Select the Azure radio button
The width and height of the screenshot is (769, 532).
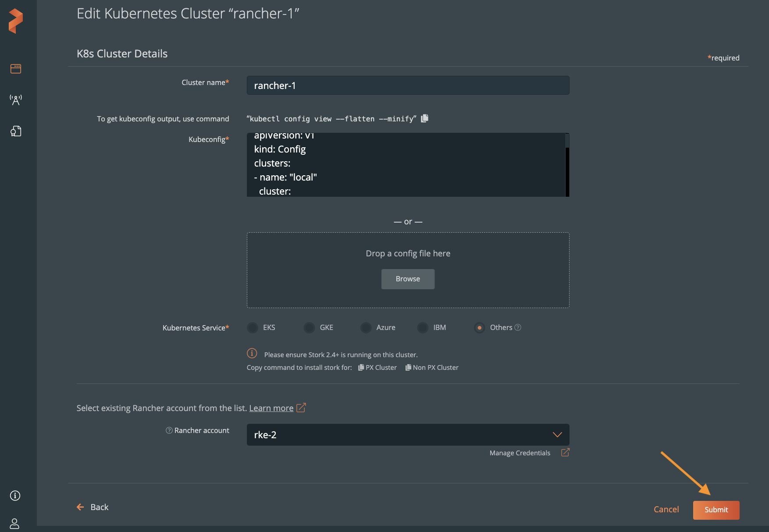(x=366, y=328)
